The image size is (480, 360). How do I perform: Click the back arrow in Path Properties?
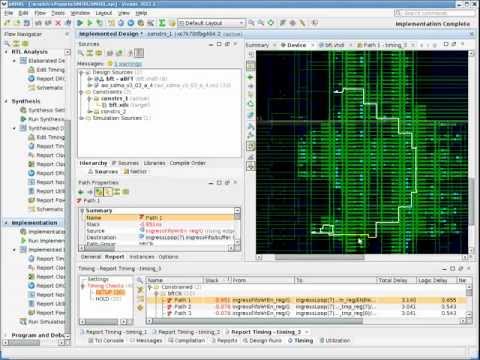tap(81, 192)
